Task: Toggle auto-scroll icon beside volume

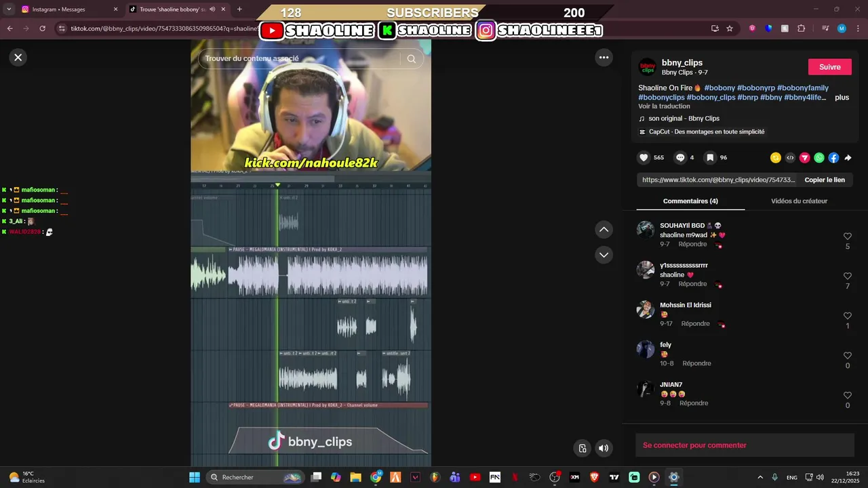Action: click(582, 448)
